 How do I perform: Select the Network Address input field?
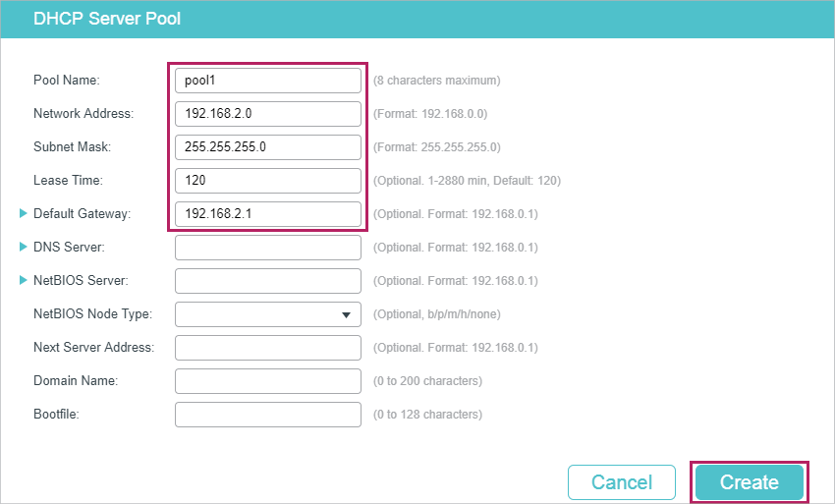(268, 114)
